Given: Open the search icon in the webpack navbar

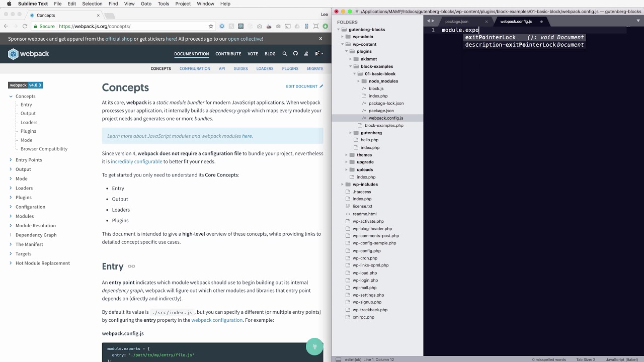Looking at the screenshot, I should pyautogui.click(x=285, y=54).
